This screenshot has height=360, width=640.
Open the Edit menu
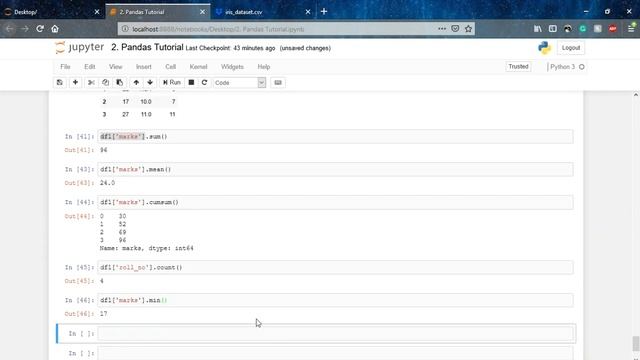point(90,67)
